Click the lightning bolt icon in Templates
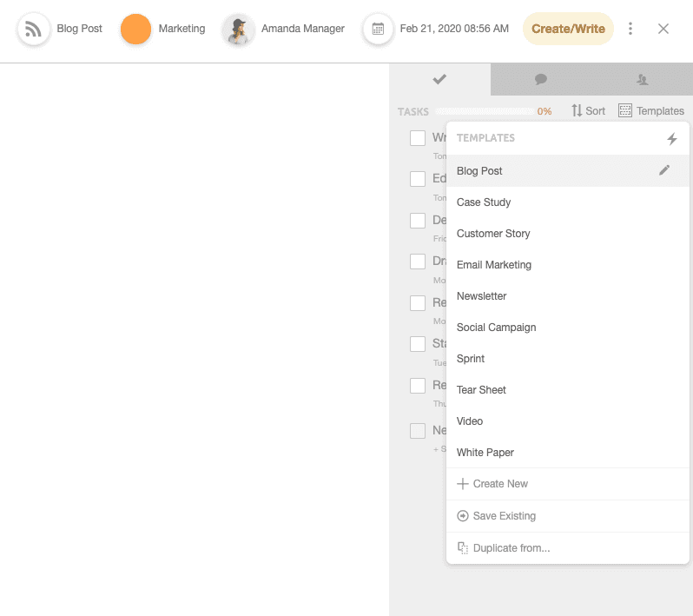The image size is (693, 616). 671,138
